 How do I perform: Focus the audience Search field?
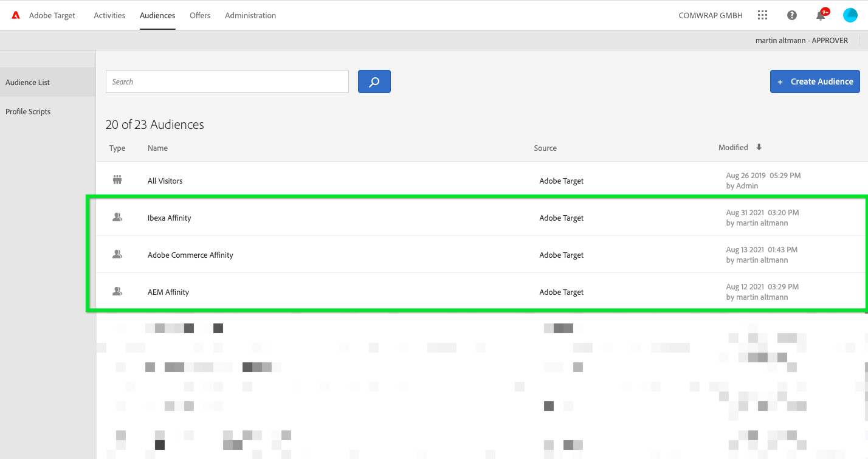point(227,81)
